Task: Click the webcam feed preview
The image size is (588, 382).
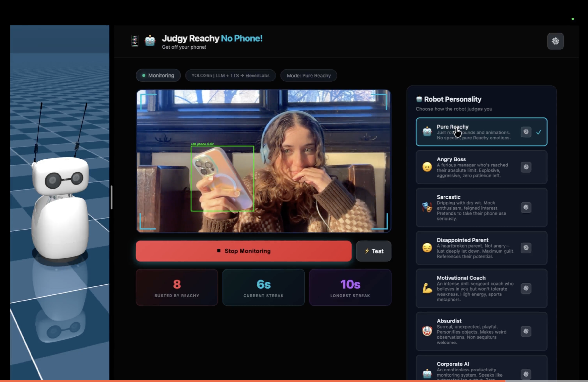Action: (x=264, y=161)
